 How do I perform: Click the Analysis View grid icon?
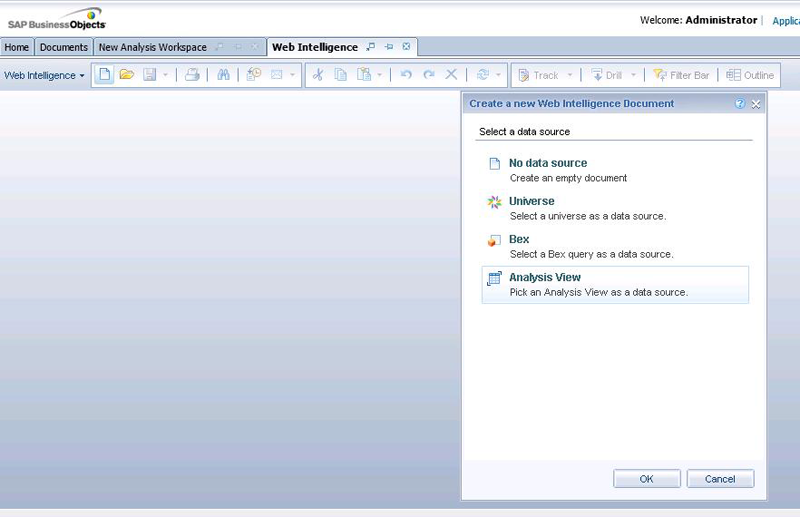coord(494,278)
